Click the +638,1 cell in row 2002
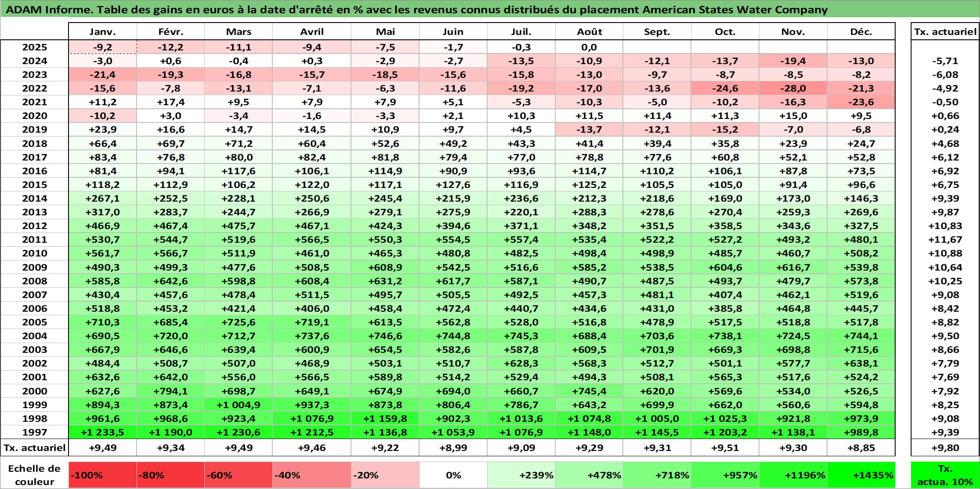This screenshot has width=980, height=489. pos(861,363)
